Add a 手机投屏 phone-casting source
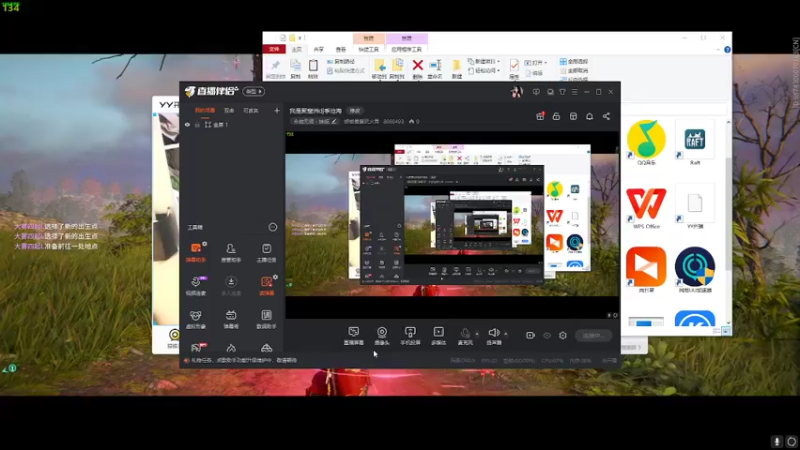The height and width of the screenshot is (450, 800). tap(410, 336)
